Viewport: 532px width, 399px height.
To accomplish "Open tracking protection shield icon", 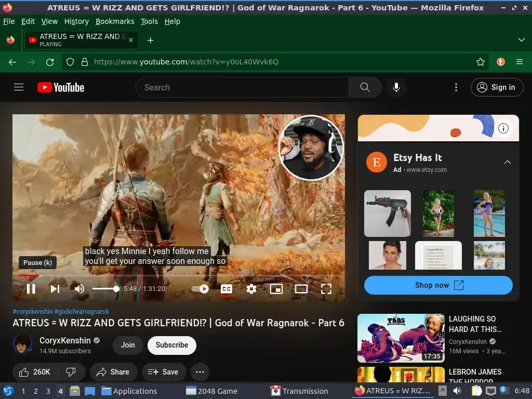I will point(70,62).
